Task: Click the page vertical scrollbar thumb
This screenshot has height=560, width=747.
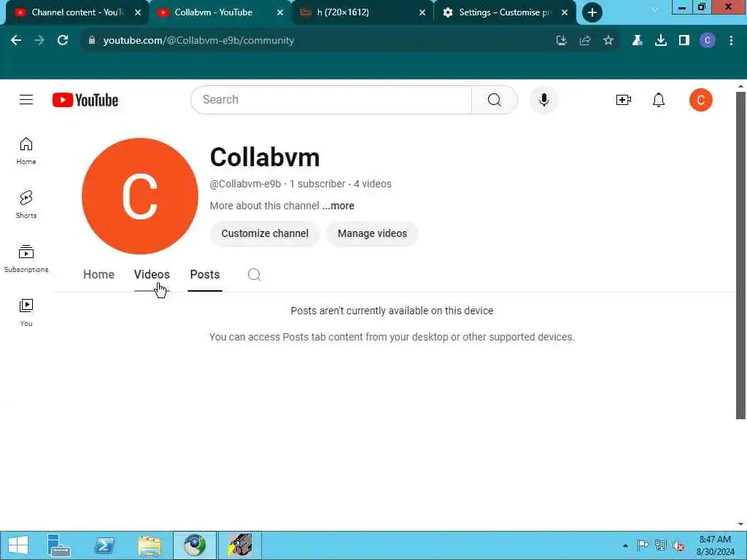Action: 740,255
